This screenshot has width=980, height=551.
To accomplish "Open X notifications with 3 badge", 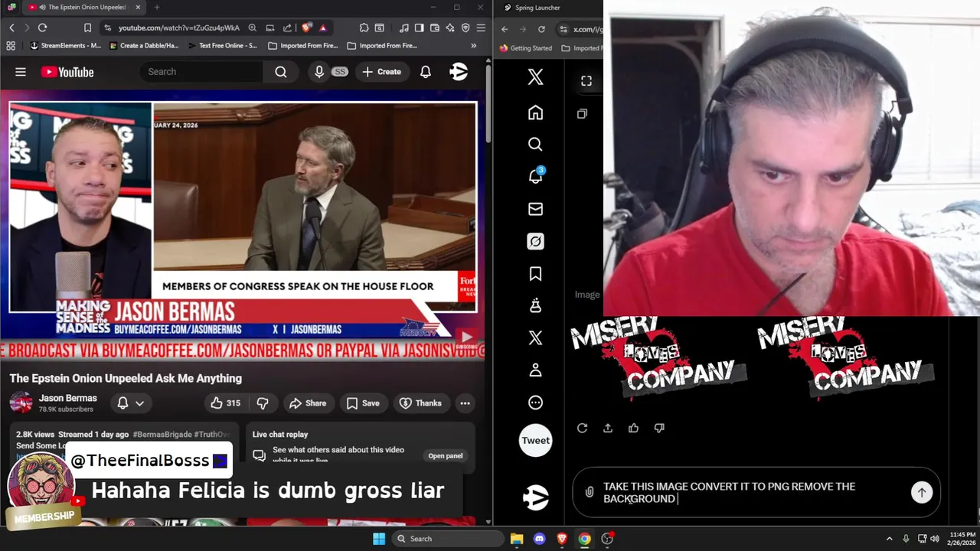I will pyautogui.click(x=535, y=176).
